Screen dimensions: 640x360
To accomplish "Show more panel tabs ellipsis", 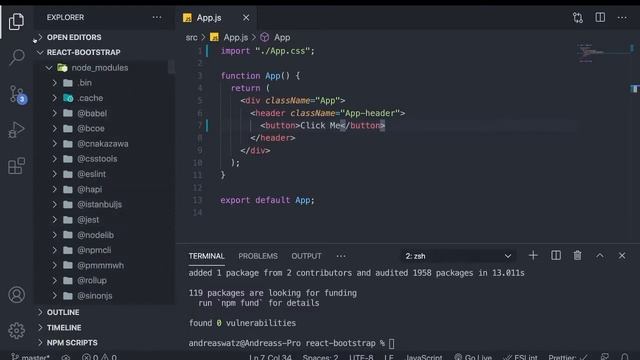I will [x=341, y=256].
